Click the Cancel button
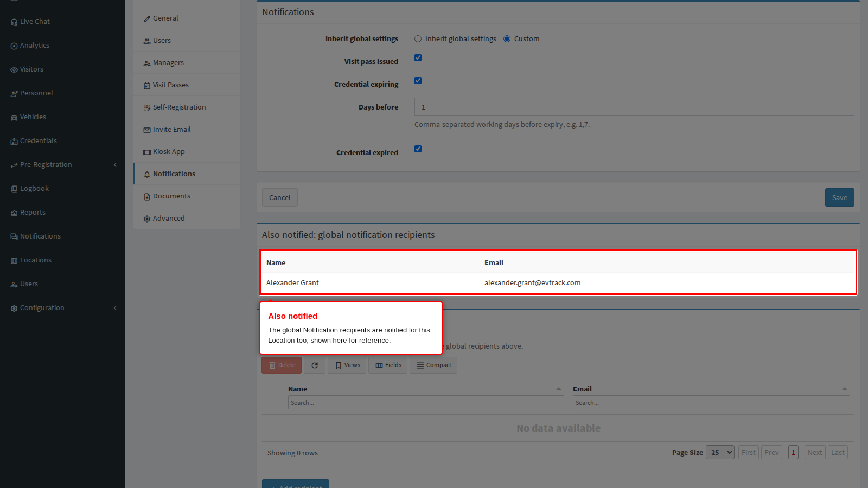This screenshot has height=488, width=868. (x=280, y=197)
